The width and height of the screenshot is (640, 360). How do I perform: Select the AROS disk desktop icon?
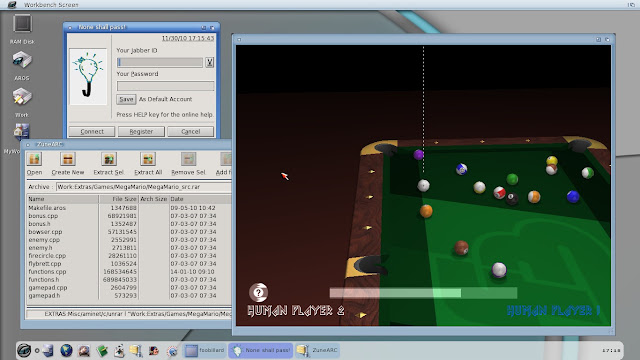(22, 60)
